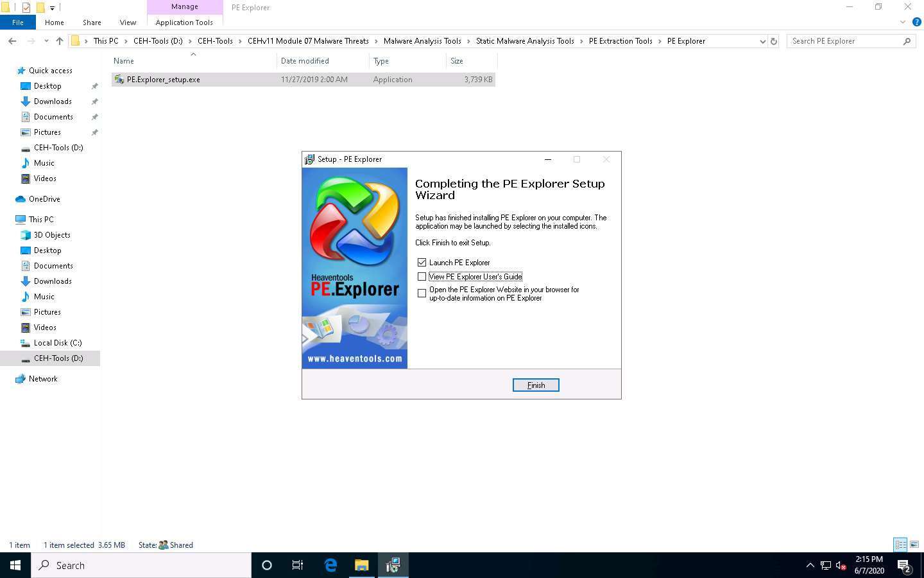Open 3D Objects under This PC
Screen dimensions: 924x578
[x=52, y=235]
